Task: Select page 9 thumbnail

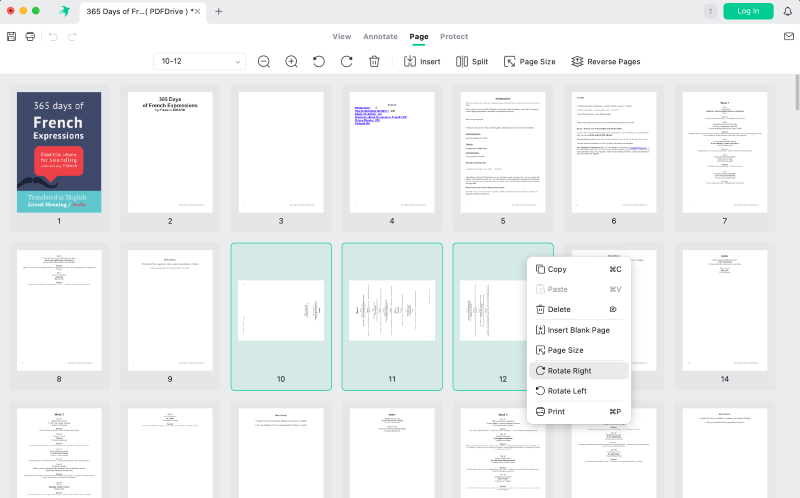Action: (x=170, y=310)
